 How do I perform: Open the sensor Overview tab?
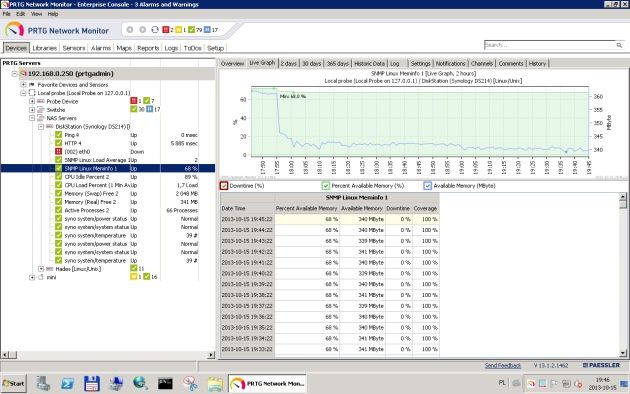(232, 63)
